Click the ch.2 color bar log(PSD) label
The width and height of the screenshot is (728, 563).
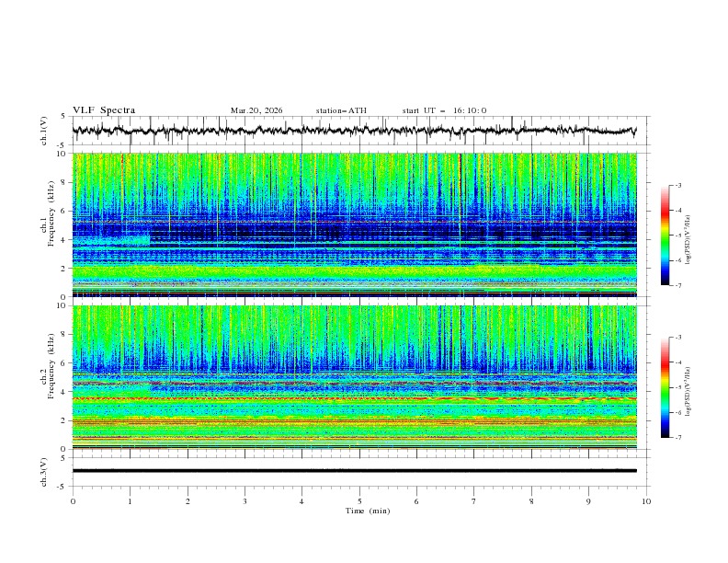(x=688, y=391)
